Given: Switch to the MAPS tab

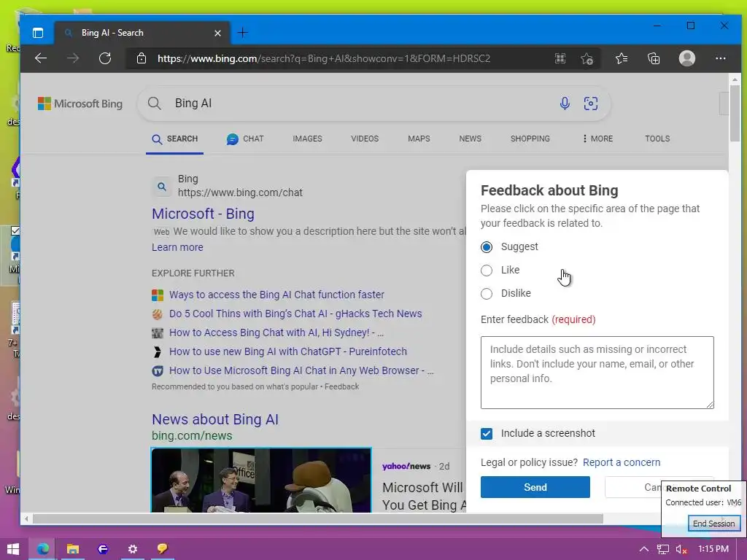Looking at the screenshot, I should pyautogui.click(x=419, y=139).
